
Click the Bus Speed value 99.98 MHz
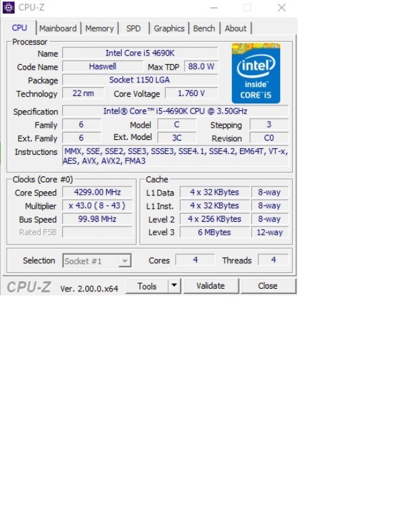pos(97,219)
